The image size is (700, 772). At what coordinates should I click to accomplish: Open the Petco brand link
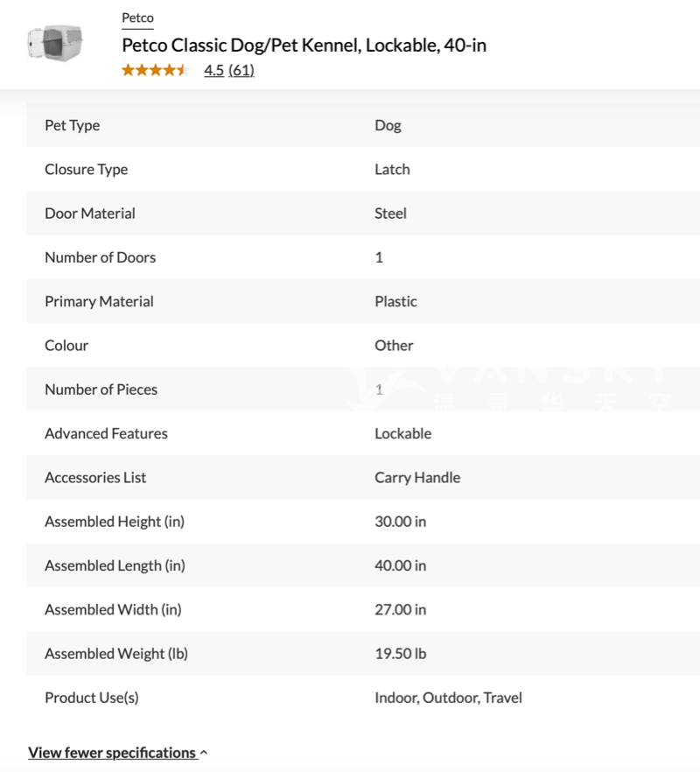[x=137, y=18]
